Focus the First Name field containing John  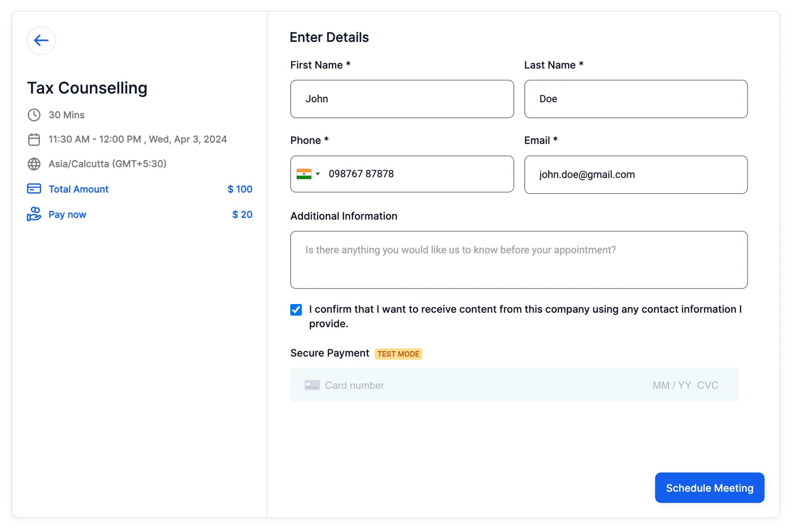click(402, 99)
